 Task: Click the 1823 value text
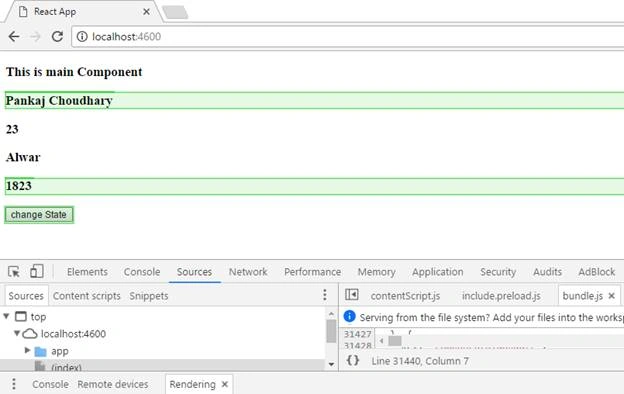(19, 186)
